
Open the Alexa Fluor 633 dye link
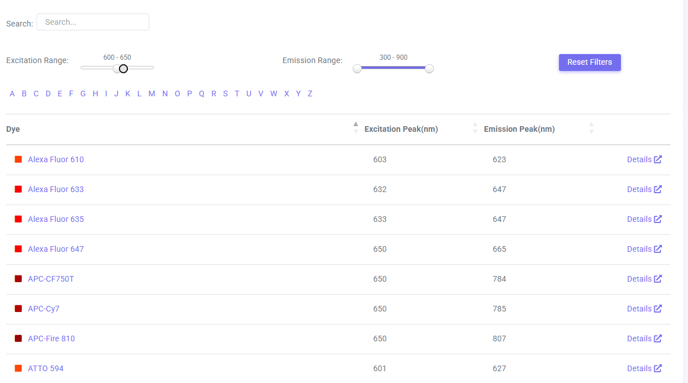click(x=56, y=189)
